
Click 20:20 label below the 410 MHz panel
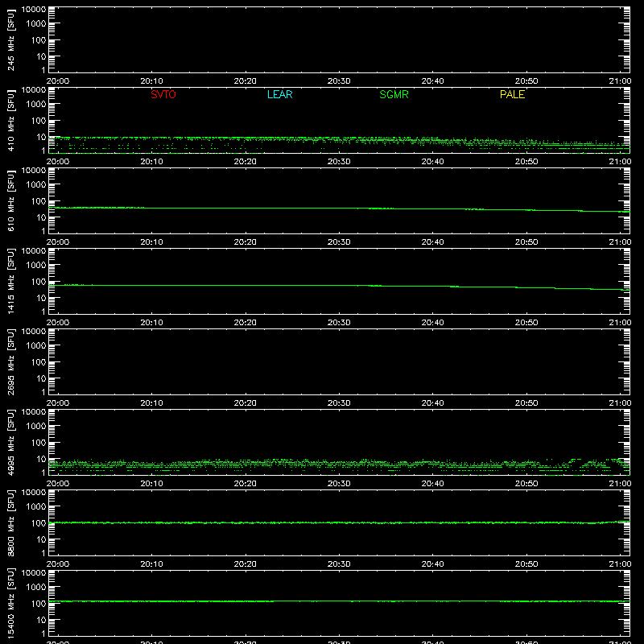pyautogui.click(x=246, y=162)
